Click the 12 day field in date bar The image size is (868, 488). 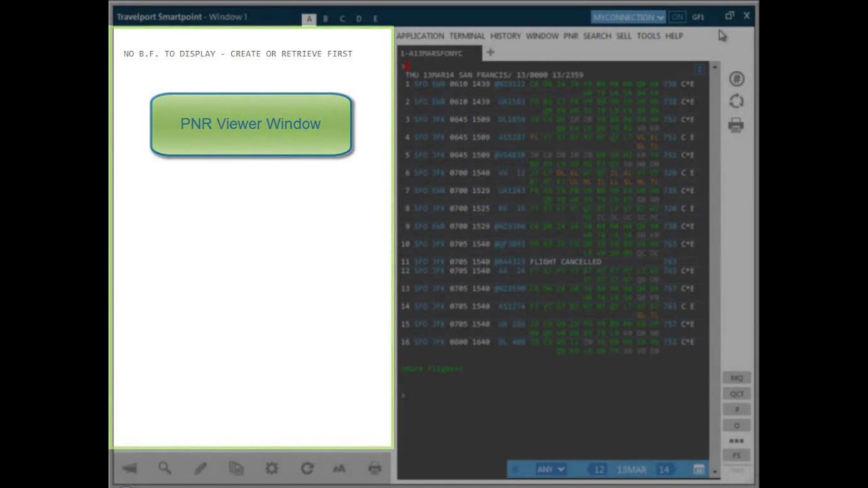pos(599,469)
